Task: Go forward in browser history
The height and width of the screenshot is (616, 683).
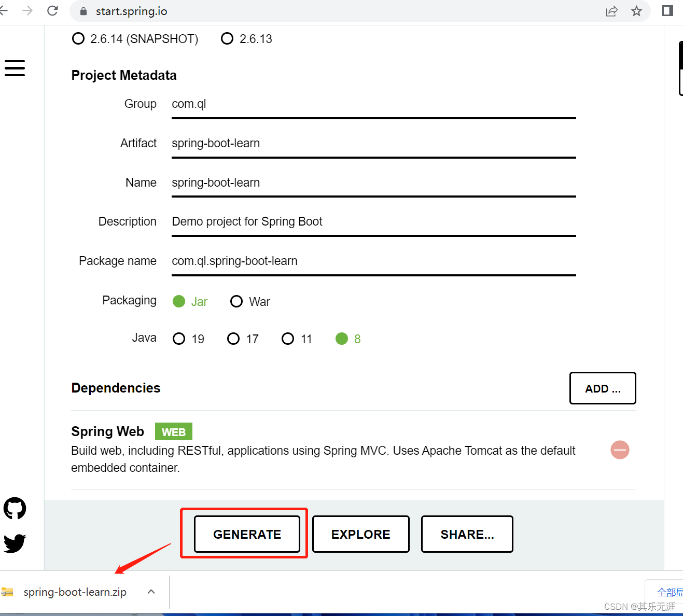Action: [27, 11]
